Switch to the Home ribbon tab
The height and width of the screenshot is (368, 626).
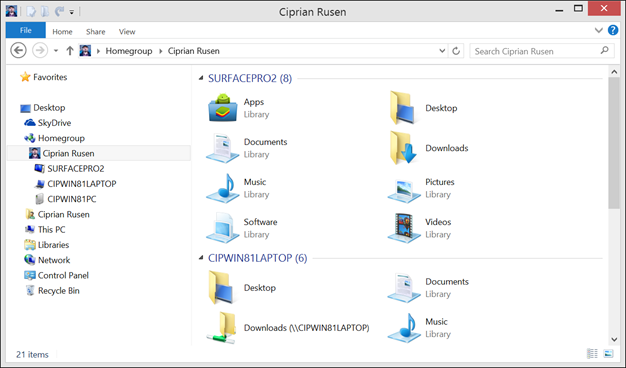tap(62, 32)
